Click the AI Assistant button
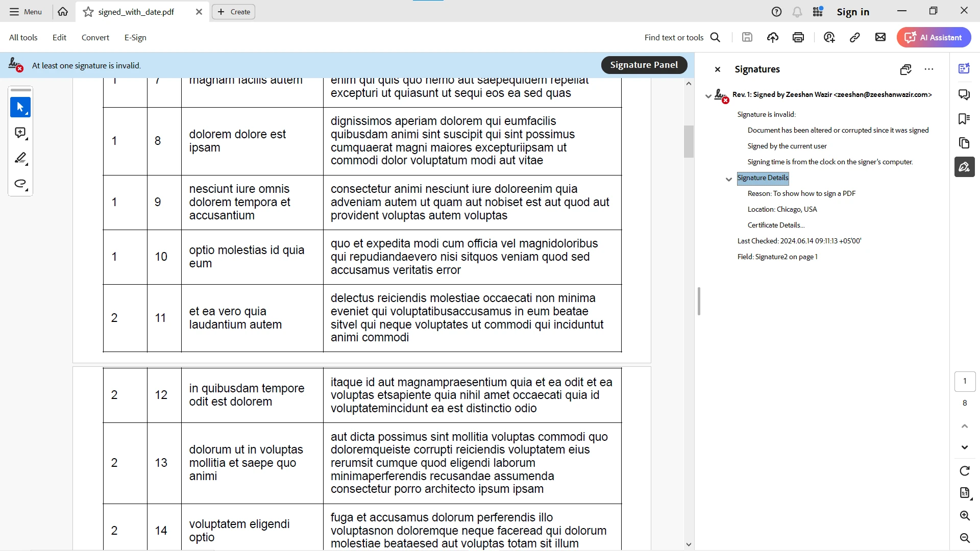Viewport: 980px width, 551px height. coord(935,37)
